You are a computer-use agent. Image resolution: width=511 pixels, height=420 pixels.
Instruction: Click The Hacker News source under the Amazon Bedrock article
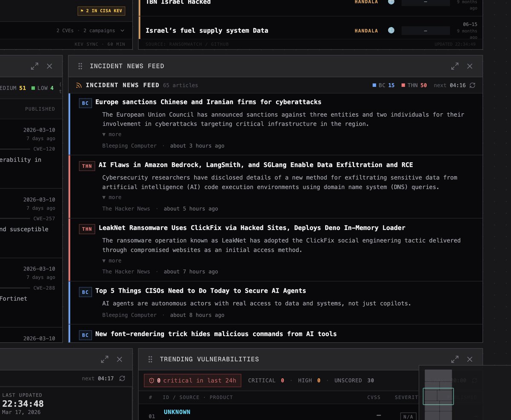coord(126,209)
